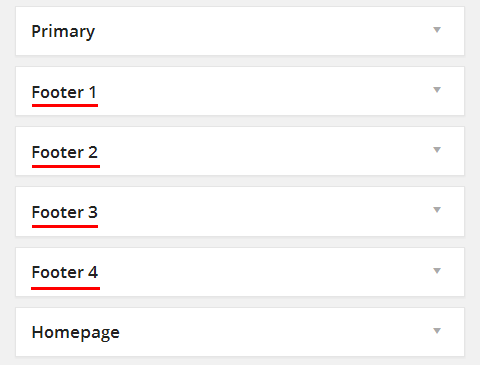Open the Footer 1 panel header bar
This screenshot has height=365, width=480.
tap(240, 91)
